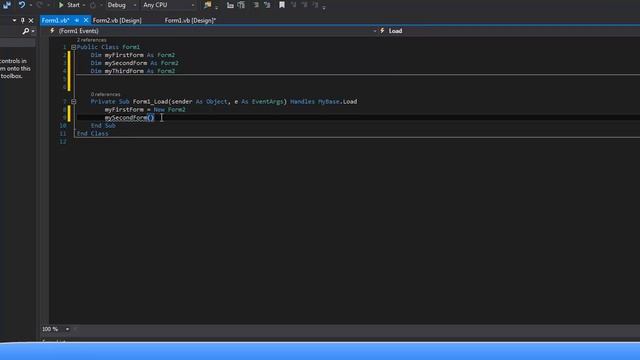
Task: Click 'MyBase.Load' in the Handles clause
Action: pyautogui.click(x=338, y=102)
